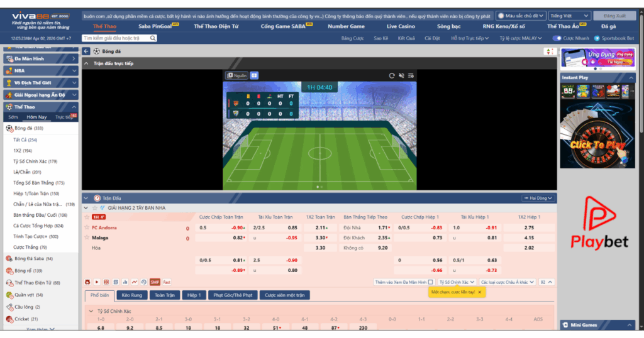Select the Hiệp 1 tab
The width and height of the screenshot is (644, 338).
194,295
